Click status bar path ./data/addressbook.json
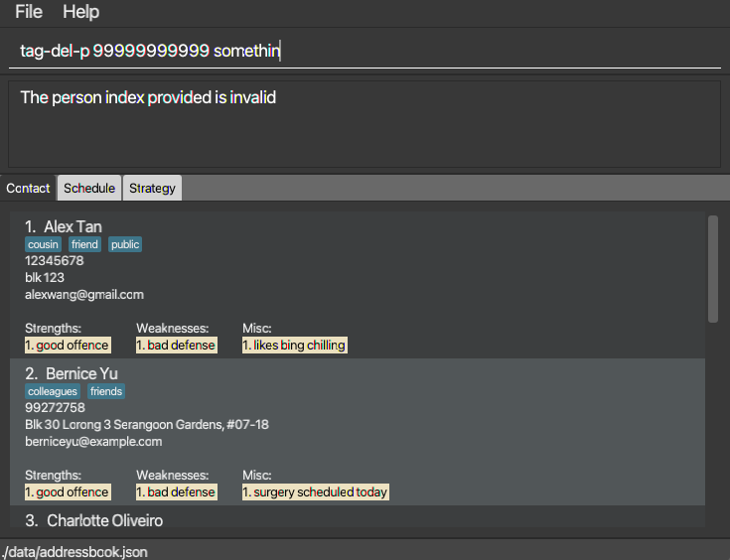The image size is (730, 560). coord(74,552)
